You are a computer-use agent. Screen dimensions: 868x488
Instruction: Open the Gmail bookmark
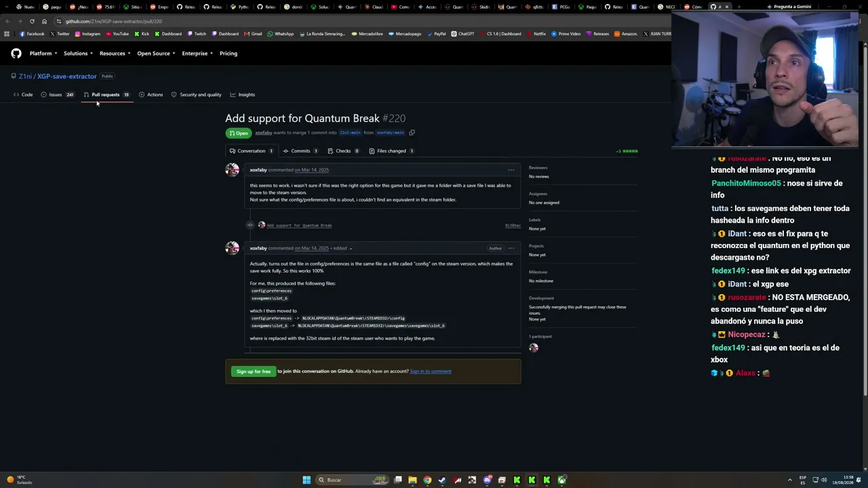tap(253, 34)
